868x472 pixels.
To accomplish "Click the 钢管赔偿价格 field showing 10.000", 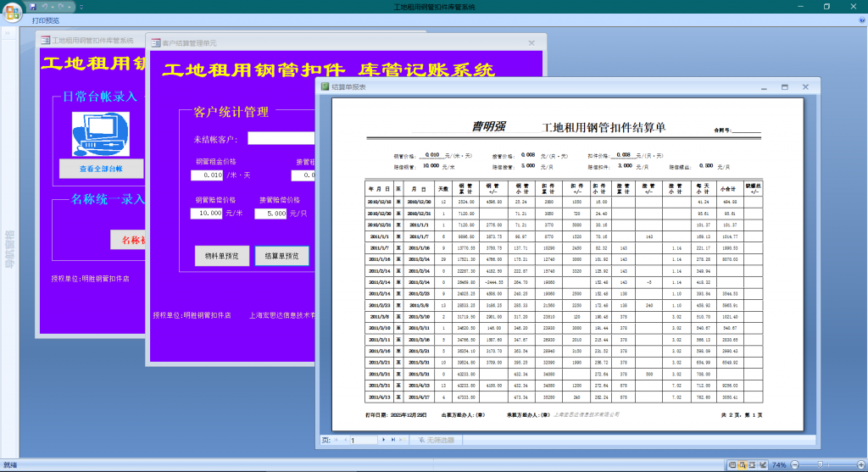I will 207,214.
